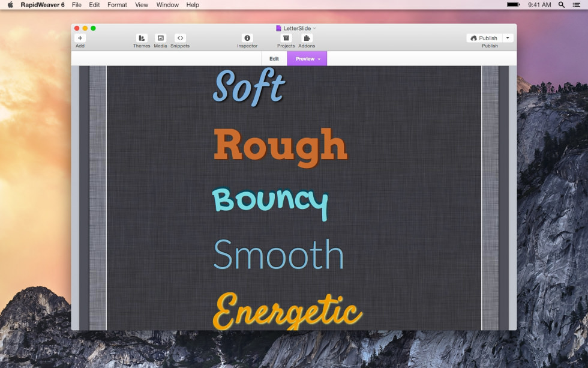Click the LetterSlide document icon in title
Screen dimensions: 588x368
(278, 28)
